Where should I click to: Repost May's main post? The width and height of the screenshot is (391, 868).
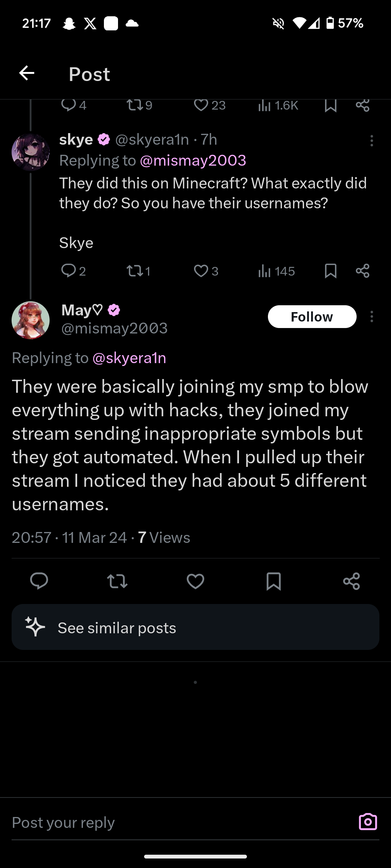point(117,581)
